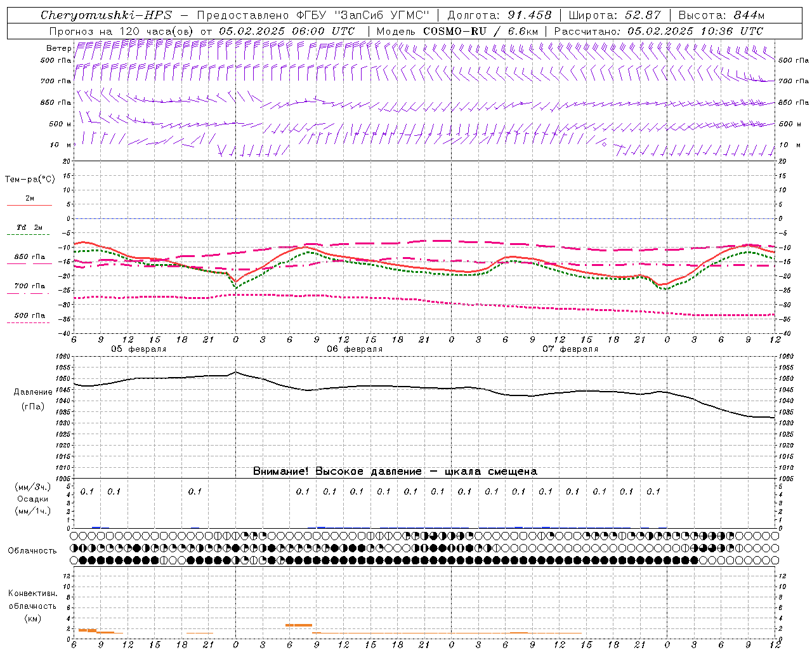Click the forecast start 05.02.2025 06:00 UTC
812x650 pixels.
point(287,31)
